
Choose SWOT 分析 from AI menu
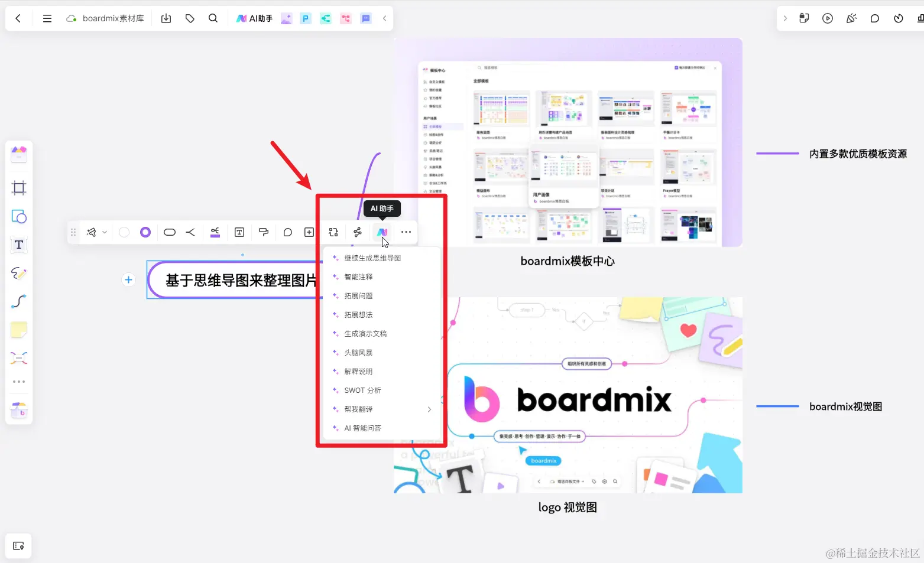[381, 390]
